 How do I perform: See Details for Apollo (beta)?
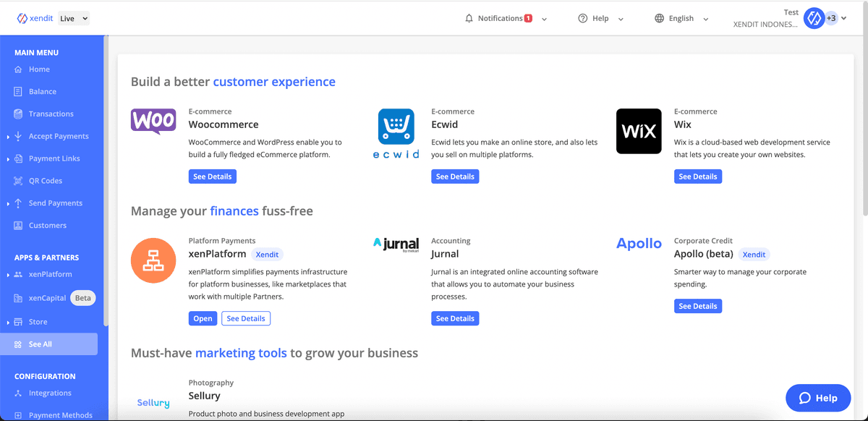pyautogui.click(x=698, y=306)
